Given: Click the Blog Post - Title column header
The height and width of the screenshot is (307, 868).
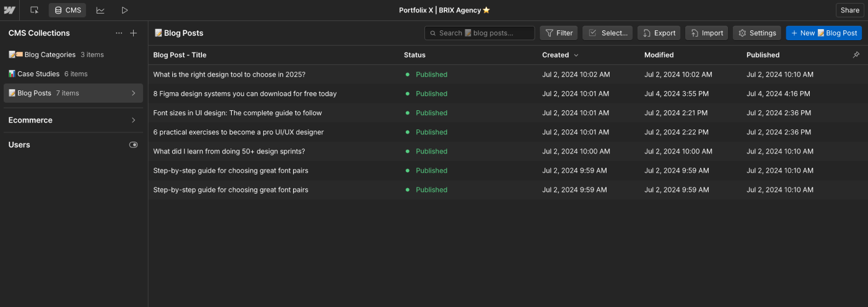Looking at the screenshot, I should (x=180, y=55).
